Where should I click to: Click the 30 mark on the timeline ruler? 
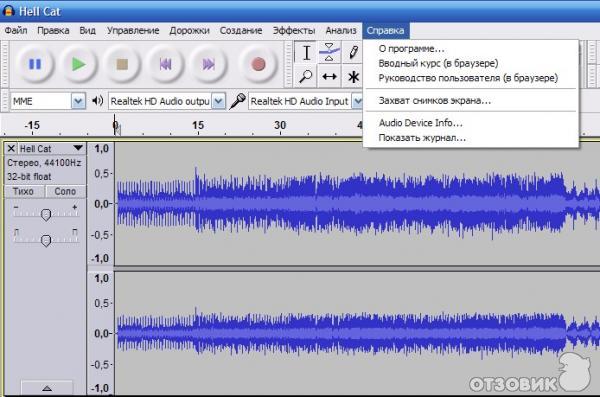coord(280,125)
